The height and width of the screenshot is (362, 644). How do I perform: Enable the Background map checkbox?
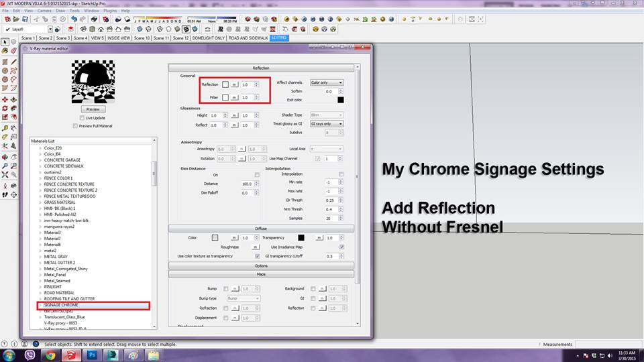313,289
